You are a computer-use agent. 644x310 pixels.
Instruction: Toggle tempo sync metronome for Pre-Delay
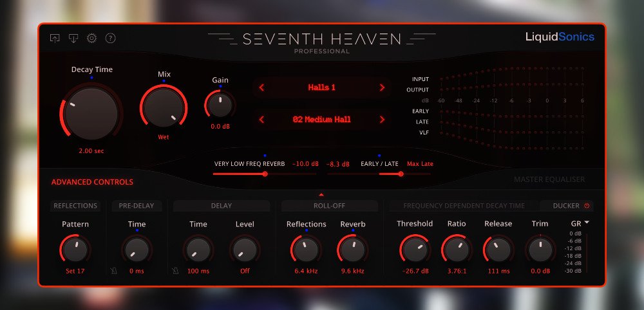pos(114,271)
